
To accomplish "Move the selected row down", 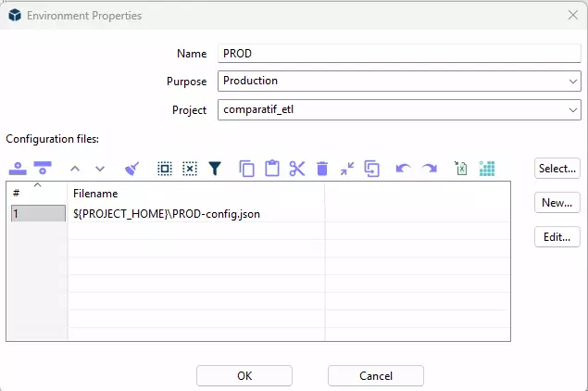I will pyautogui.click(x=100, y=169).
